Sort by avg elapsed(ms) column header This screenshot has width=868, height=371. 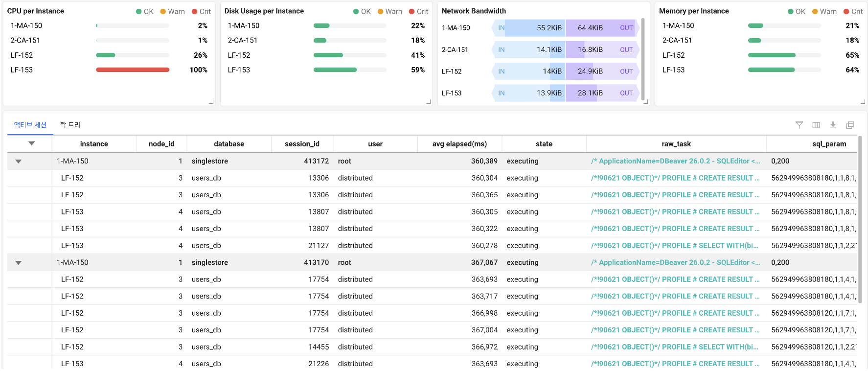point(459,144)
